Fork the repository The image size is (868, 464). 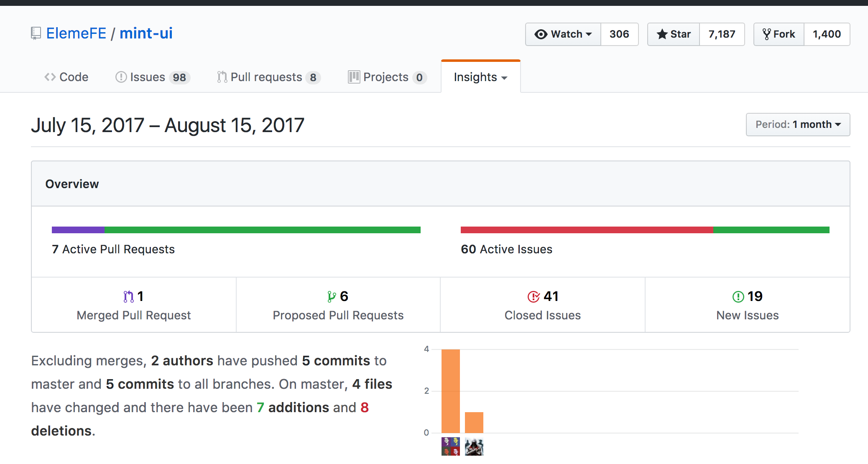(x=779, y=34)
